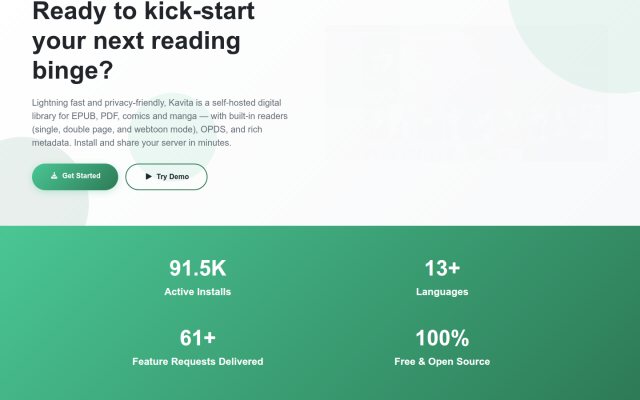The height and width of the screenshot is (400, 640).
Task: Select the Free & Open Source label
Action: pos(442,362)
